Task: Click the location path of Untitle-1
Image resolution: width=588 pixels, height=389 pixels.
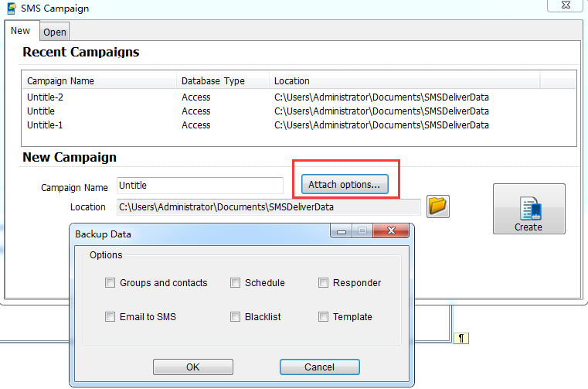Action: pyautogui.click(x=382, y=125)
